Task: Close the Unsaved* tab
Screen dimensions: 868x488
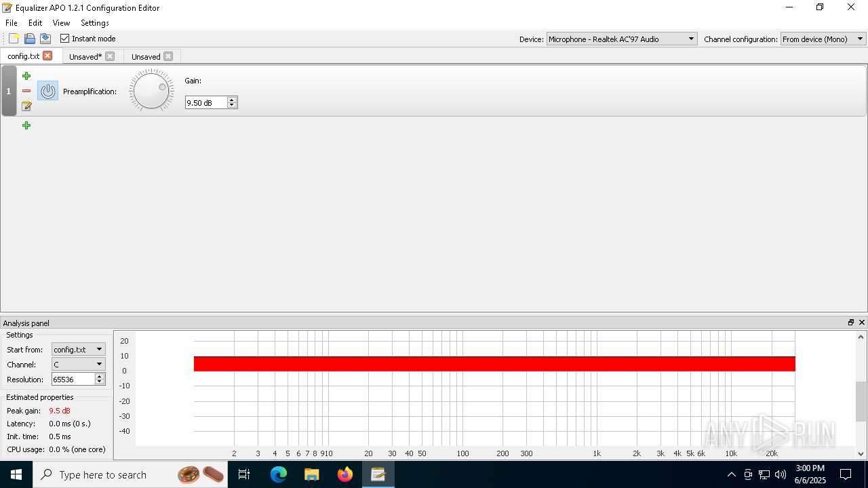Action: [110, 56]
